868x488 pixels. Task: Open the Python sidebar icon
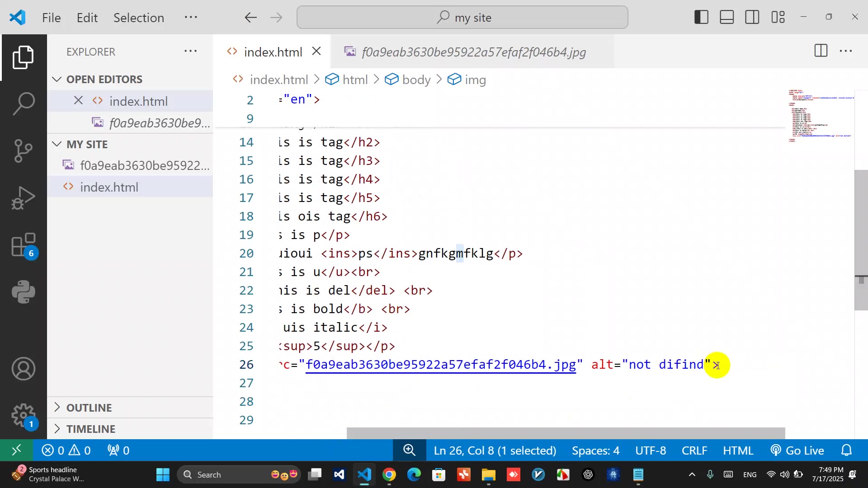[24, 292]
